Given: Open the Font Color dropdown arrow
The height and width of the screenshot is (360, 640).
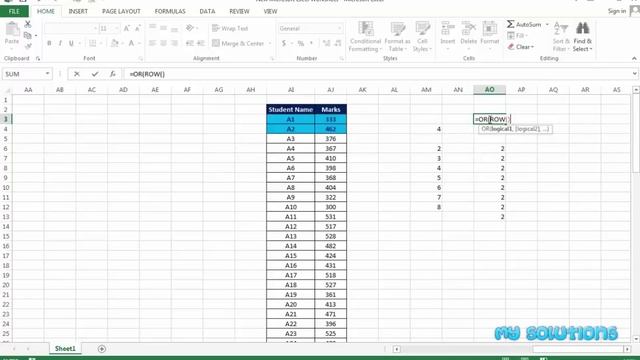Looking at the screenshot, I should coord(139,43).
